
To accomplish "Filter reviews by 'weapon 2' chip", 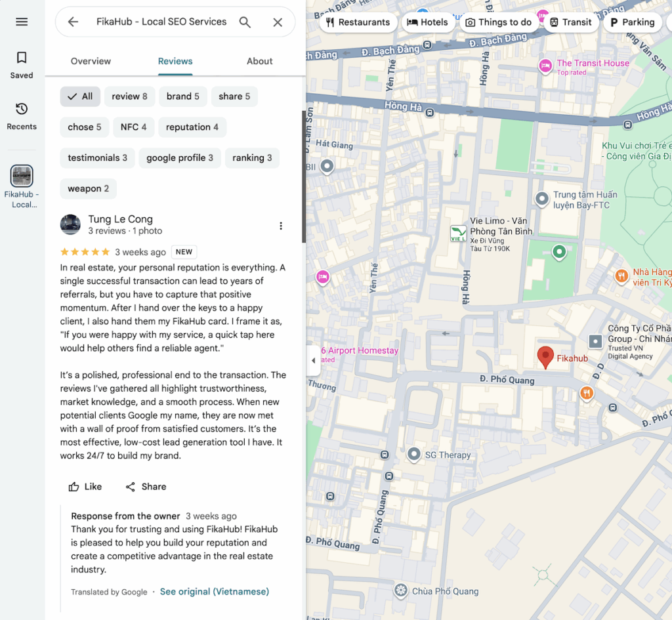I will 89,189.
